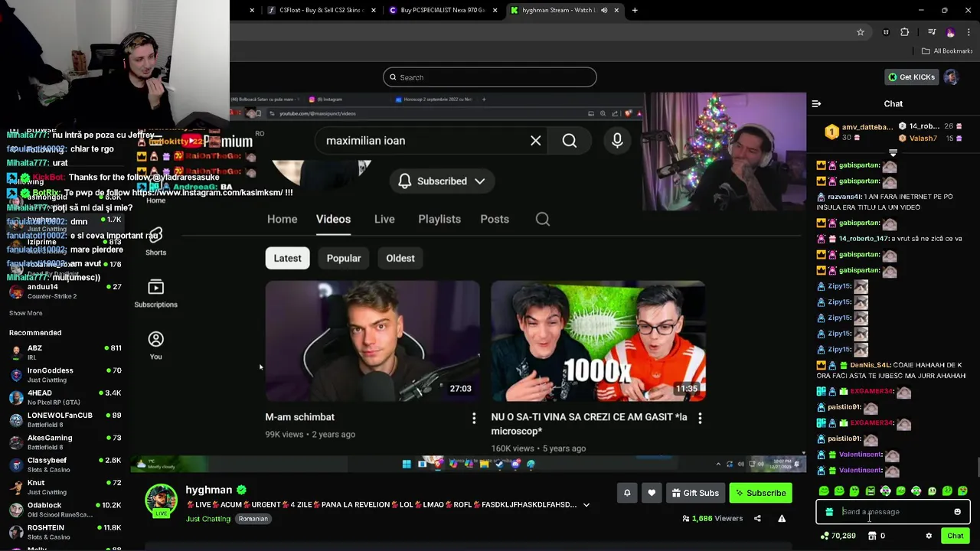Select the YouTube Posts tab

495,219
